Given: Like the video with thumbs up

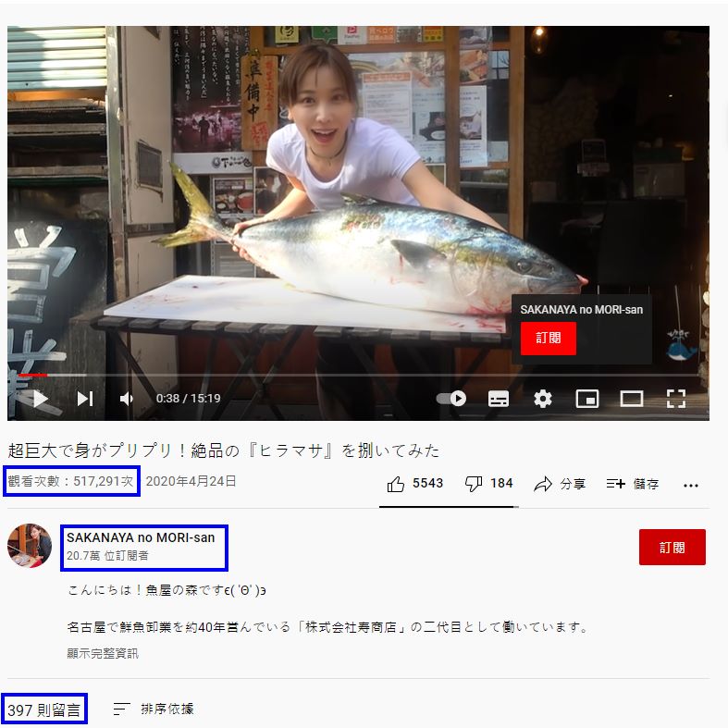Looking at the screenshot, I should (414, 484).
